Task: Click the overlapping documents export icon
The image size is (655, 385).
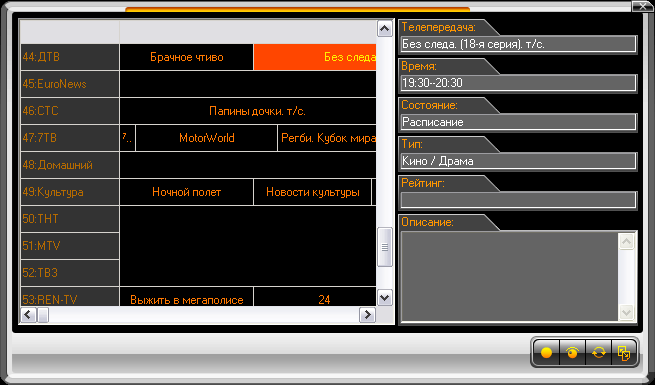Action: point(624,353)
